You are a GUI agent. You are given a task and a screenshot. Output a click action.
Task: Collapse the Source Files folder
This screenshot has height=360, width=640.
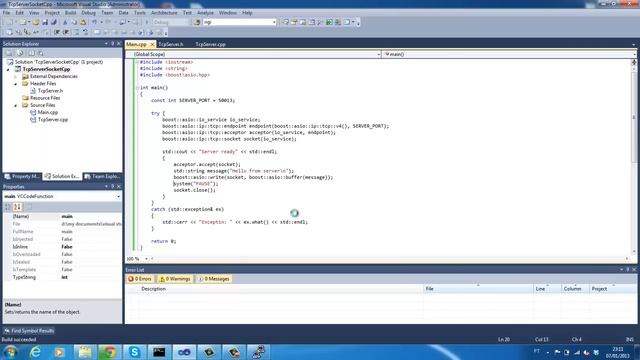[16, 105]
